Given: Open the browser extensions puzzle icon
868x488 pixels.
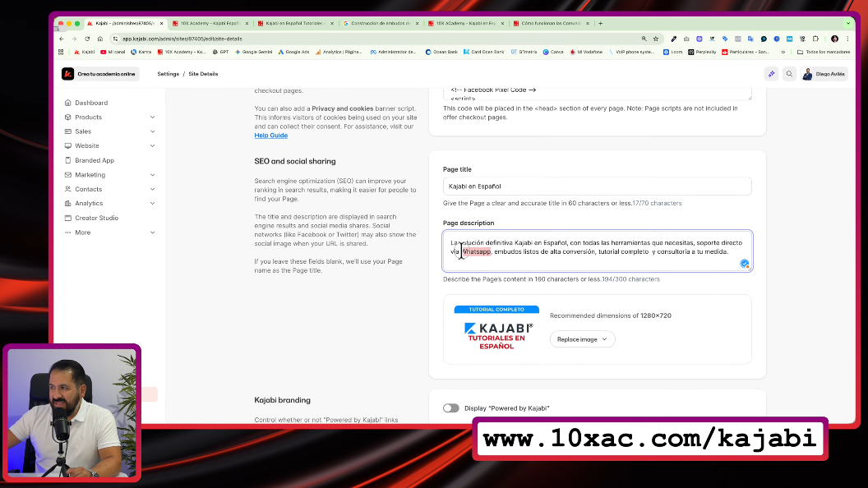Looking at the screenshot, I should [815, 39].
